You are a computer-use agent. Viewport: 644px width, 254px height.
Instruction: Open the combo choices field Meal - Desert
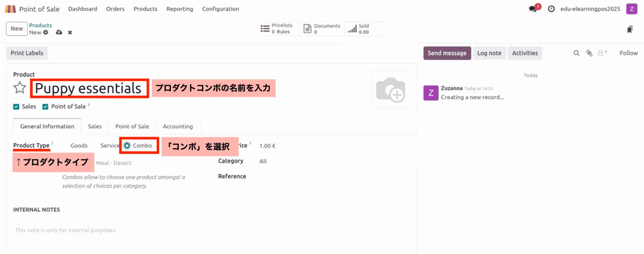pos(113,163)
